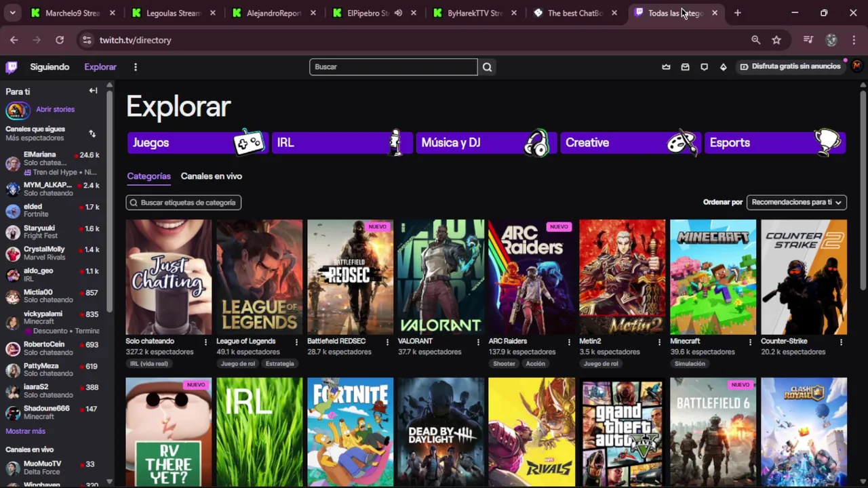Open Explorar navigation item
The height and width of the screenshot is (488, 868).
[x=100, y=67]
